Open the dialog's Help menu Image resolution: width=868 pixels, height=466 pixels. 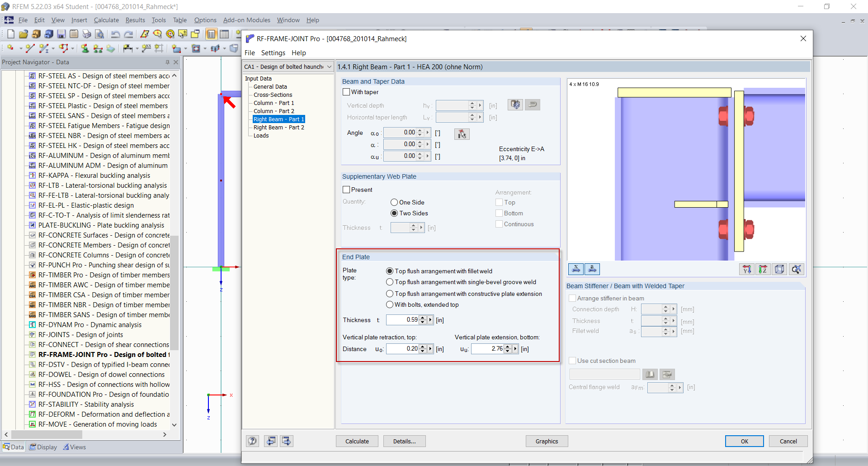pyautogui.click(x=298, y=53)
